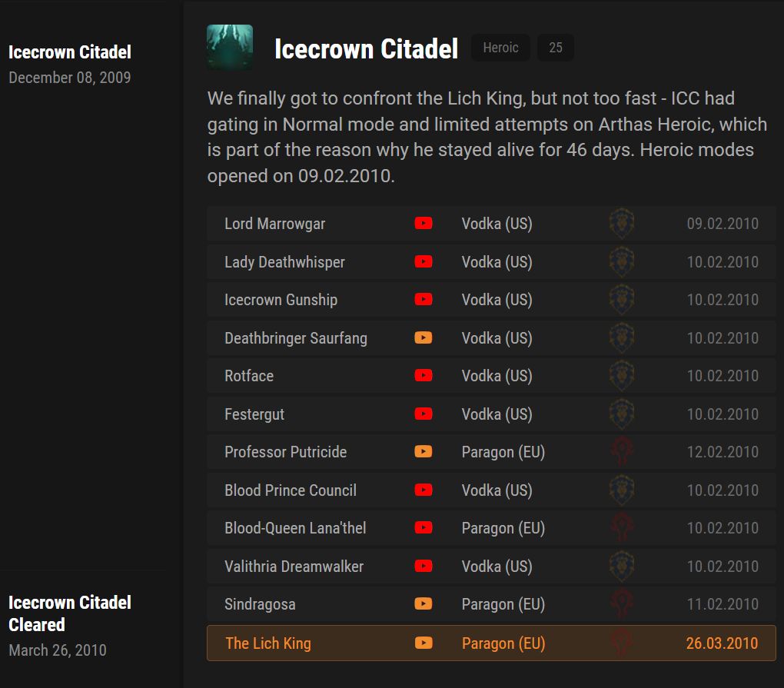The height and width of the screenshot is (688, 784).
Task: Click the 25 raid size tag
Action: click(556, 48)
